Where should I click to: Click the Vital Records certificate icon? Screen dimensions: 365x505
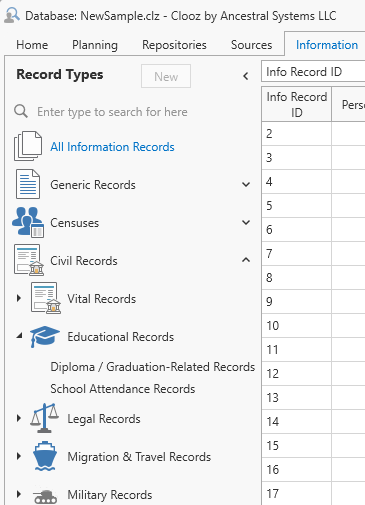pyautogui.click(x=46, y=298)
